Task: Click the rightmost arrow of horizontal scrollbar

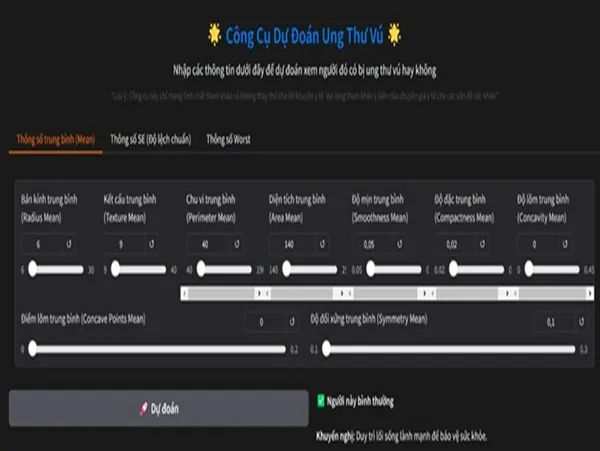Action: click(590, 293)
